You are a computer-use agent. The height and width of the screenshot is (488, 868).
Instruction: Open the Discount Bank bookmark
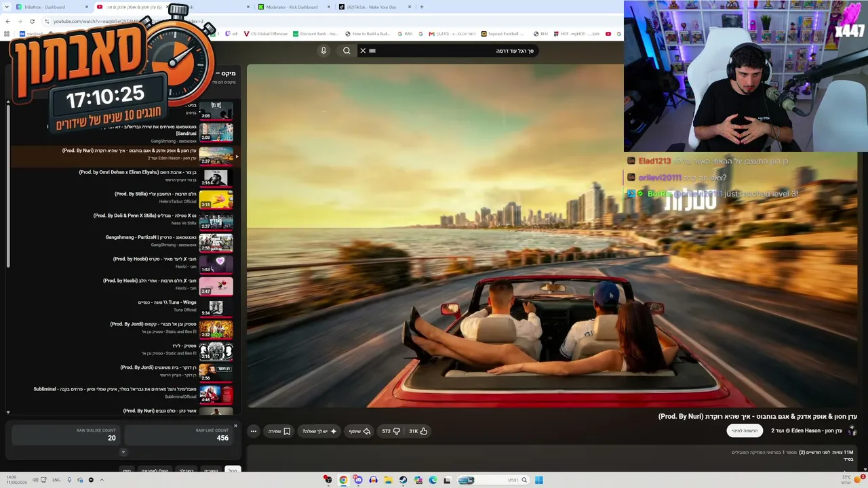click(x=315, y=34)
